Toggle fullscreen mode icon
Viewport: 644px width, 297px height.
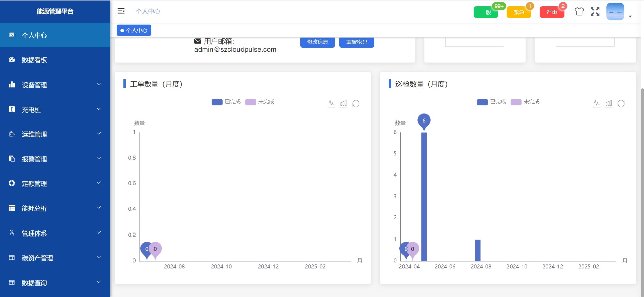(x=595, y=12)
